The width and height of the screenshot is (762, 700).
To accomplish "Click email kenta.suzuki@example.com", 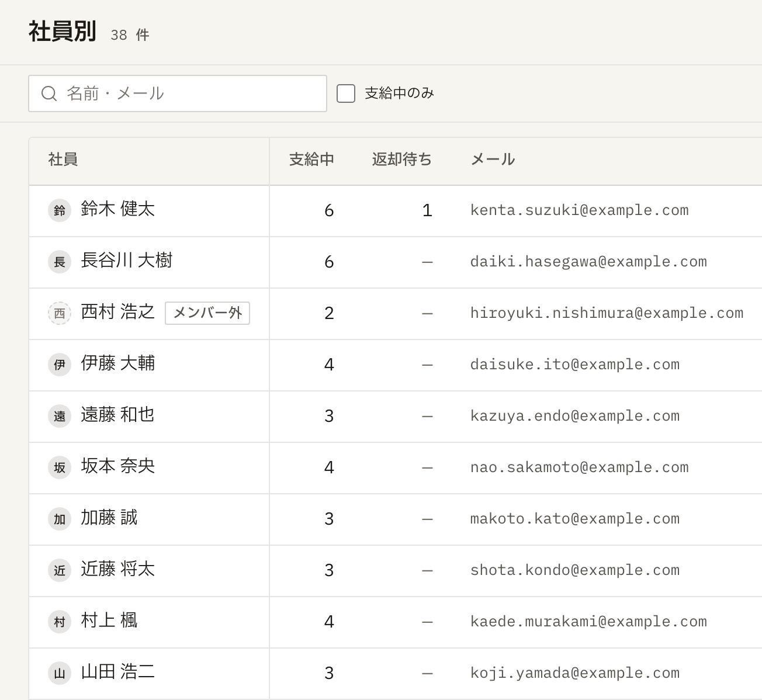I will coord(580,210).
